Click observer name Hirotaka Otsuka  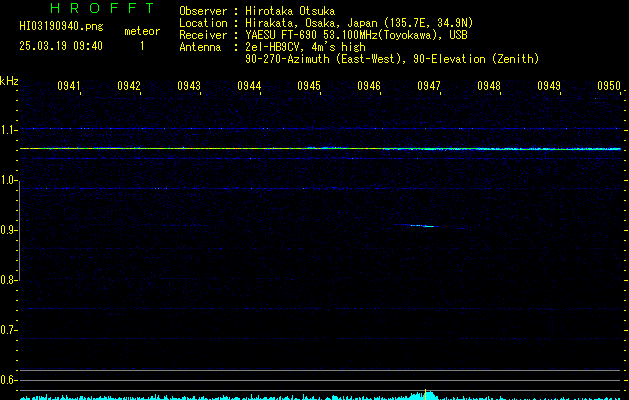pos(290,11)
